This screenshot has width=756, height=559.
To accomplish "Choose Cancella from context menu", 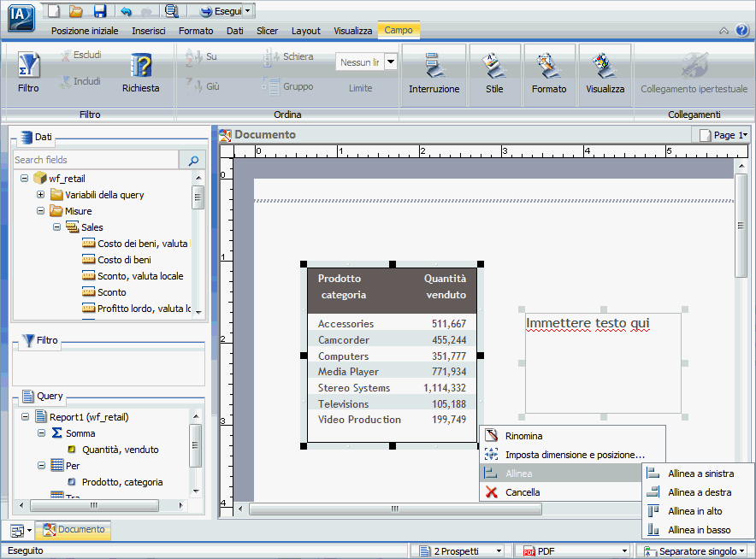I will pyautogui.click(x=523, y=492).
